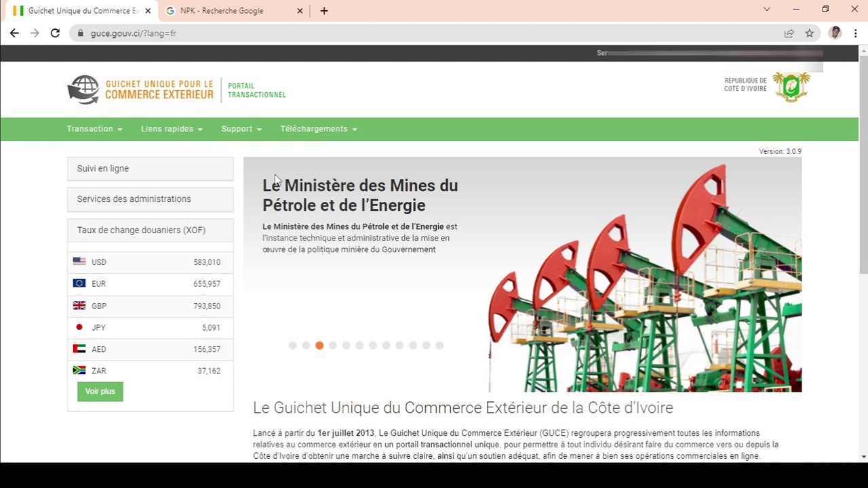This screenshot has height=488, width=868.
Task: Close the NPK Recherche Google tab
Action: [x=300, y=11]
